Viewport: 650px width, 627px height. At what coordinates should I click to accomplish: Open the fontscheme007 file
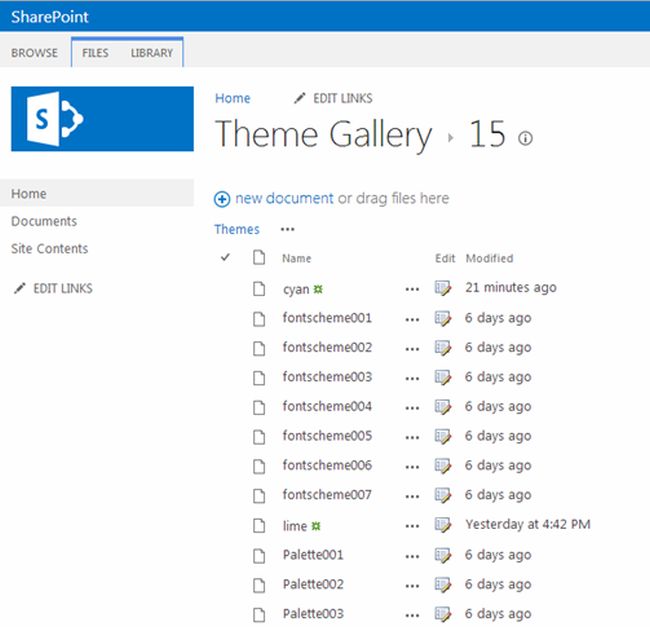pos(327,494)
